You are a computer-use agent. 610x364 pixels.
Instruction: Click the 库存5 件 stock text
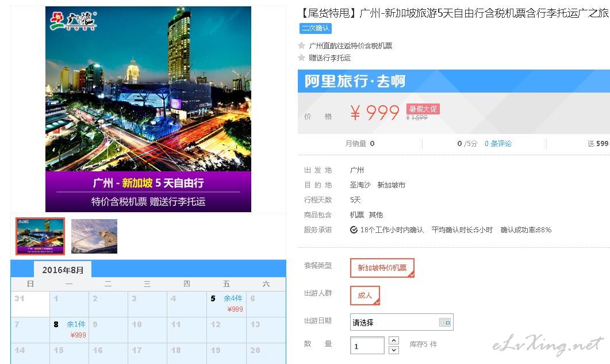(x=423, y=344)
